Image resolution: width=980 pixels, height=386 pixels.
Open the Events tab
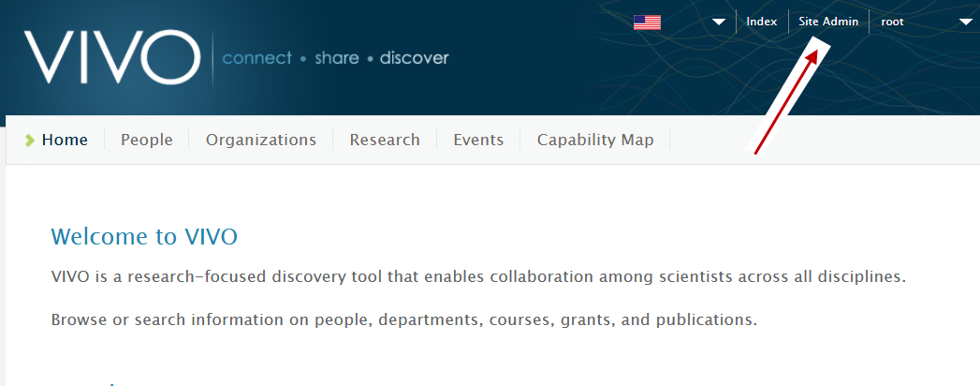point(478,140)
